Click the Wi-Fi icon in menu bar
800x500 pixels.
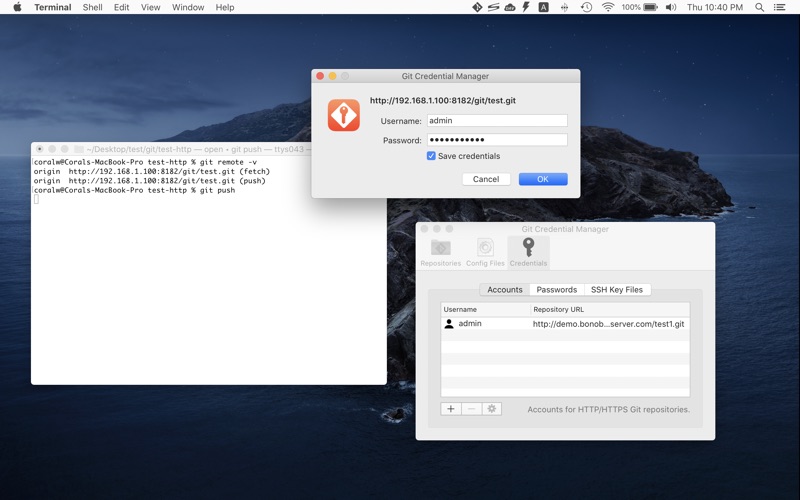pyautogui.click(x=608, y=7)
